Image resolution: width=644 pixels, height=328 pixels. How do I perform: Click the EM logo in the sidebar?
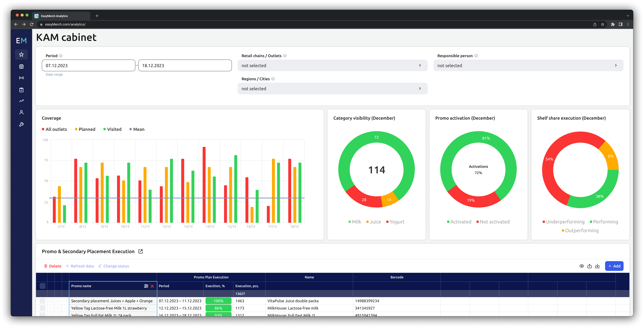21,40
